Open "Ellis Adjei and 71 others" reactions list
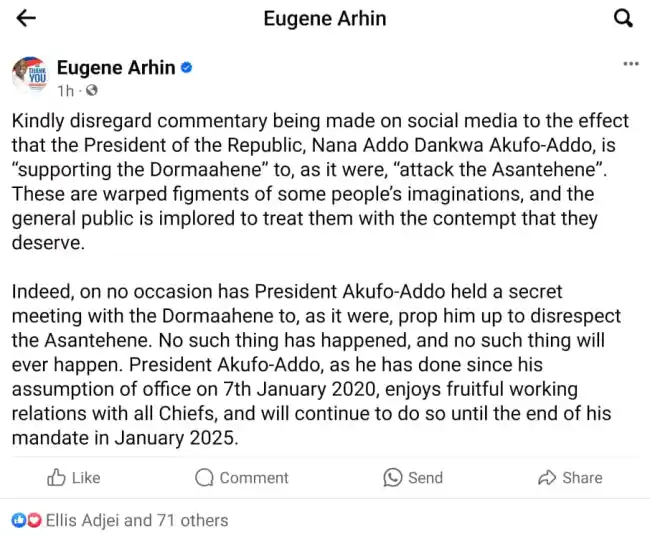 (x=135, y=520)
